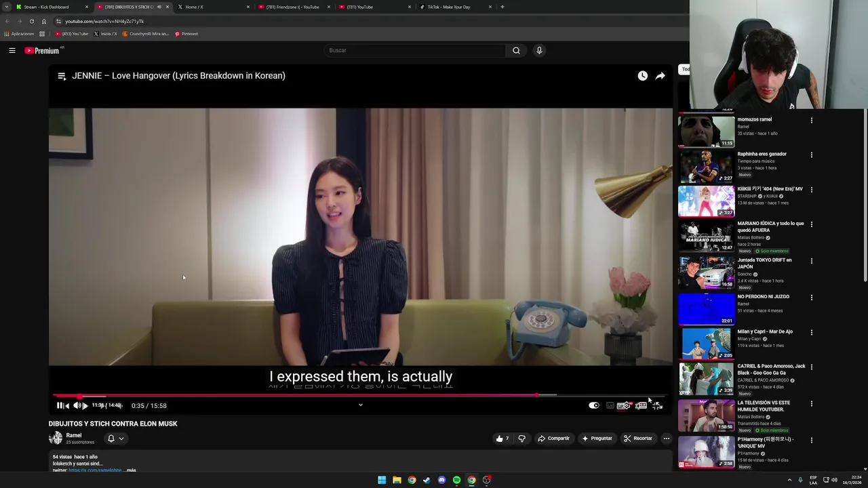Click the browser home button

tap(44, 21)
